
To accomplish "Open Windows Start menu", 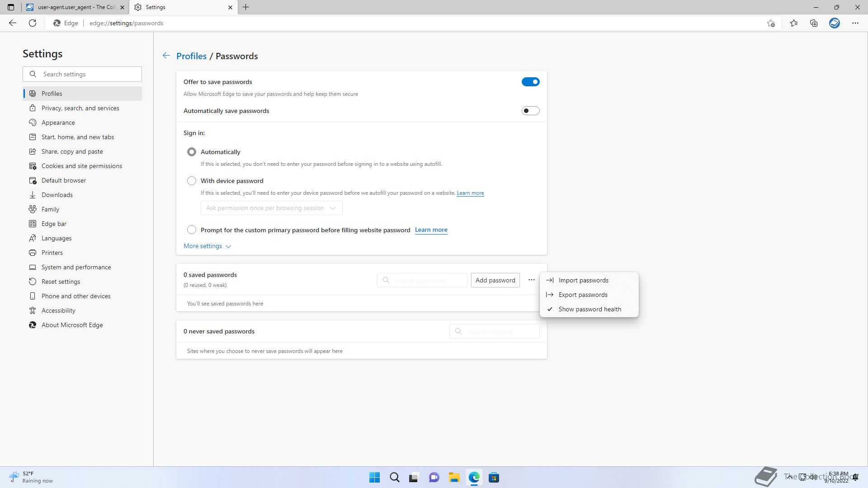I will pyautogui.click(x=375, y=478).
